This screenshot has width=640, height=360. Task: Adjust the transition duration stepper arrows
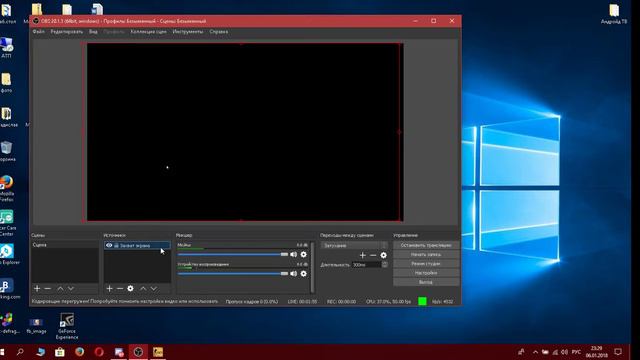384,264
